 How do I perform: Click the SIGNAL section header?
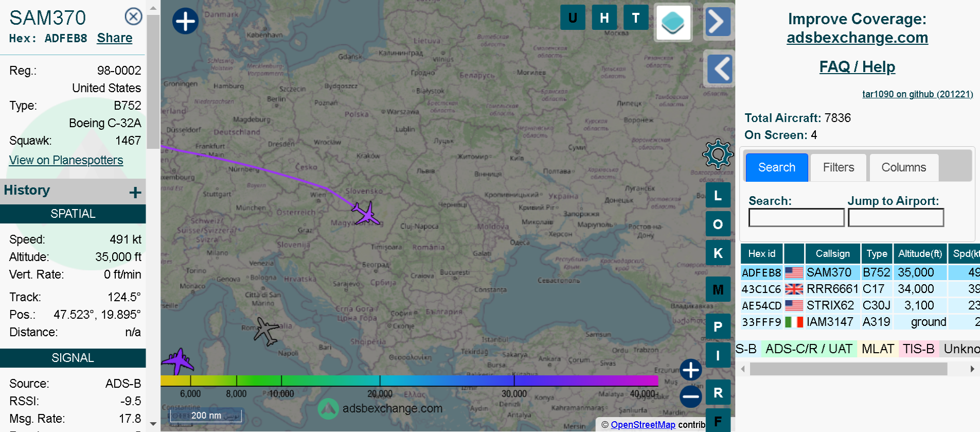pyautogui.click(x=73, y=358)
